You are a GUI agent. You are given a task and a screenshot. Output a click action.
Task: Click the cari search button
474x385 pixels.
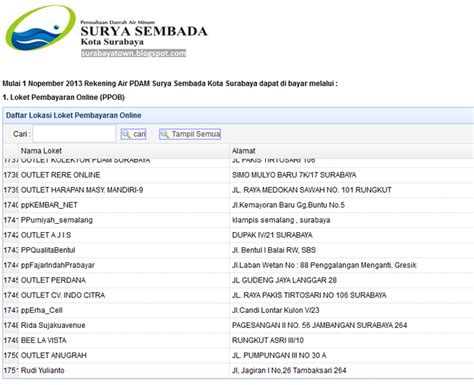click(133, 134)
